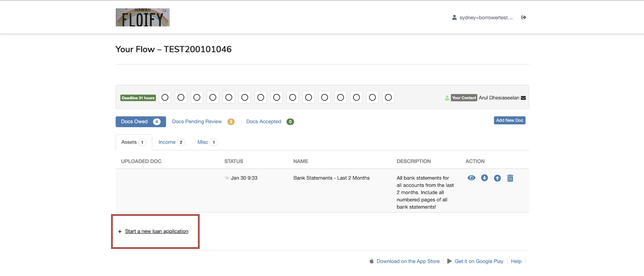Click the download arrow icon for Bank Statements
The height and width of the screenshot is (276, 644).
pyautogui.click(x=484, y=178)
